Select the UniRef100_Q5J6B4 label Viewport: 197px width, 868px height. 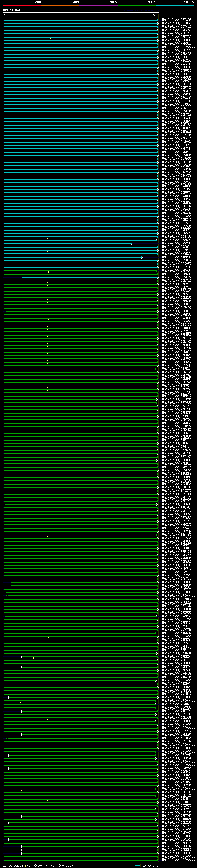click(177, 653)
